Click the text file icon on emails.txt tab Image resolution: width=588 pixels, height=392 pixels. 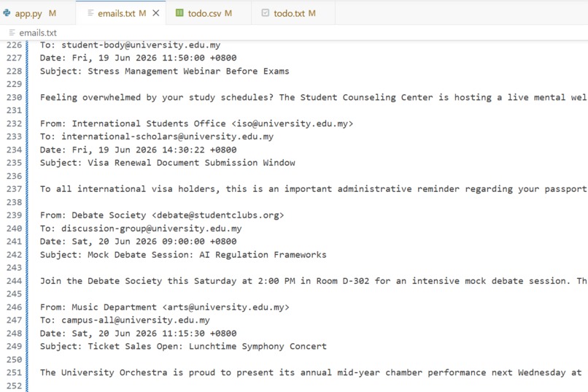coord(90,13)
